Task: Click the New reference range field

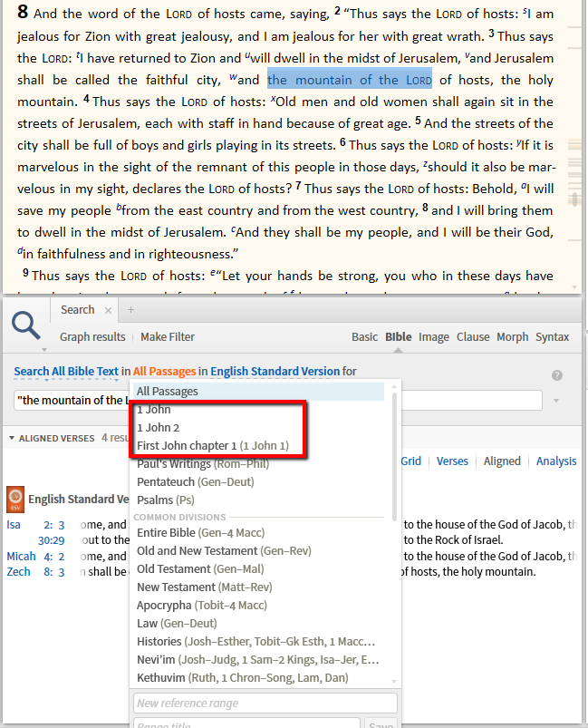Action: pyautogui.click(x=265, y=703)
